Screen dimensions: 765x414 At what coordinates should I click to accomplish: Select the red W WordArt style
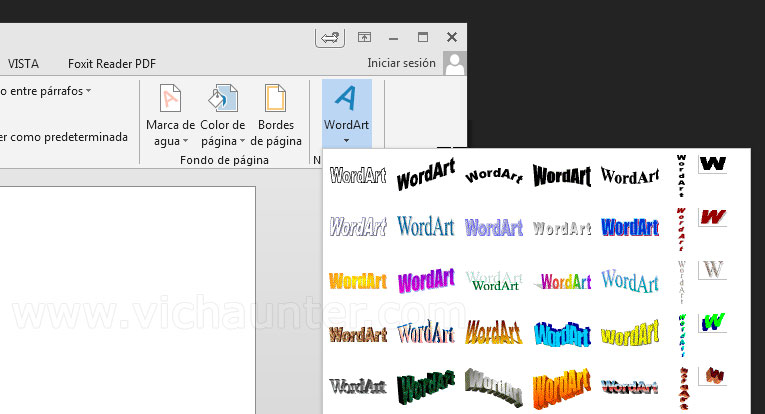(712, 217)
